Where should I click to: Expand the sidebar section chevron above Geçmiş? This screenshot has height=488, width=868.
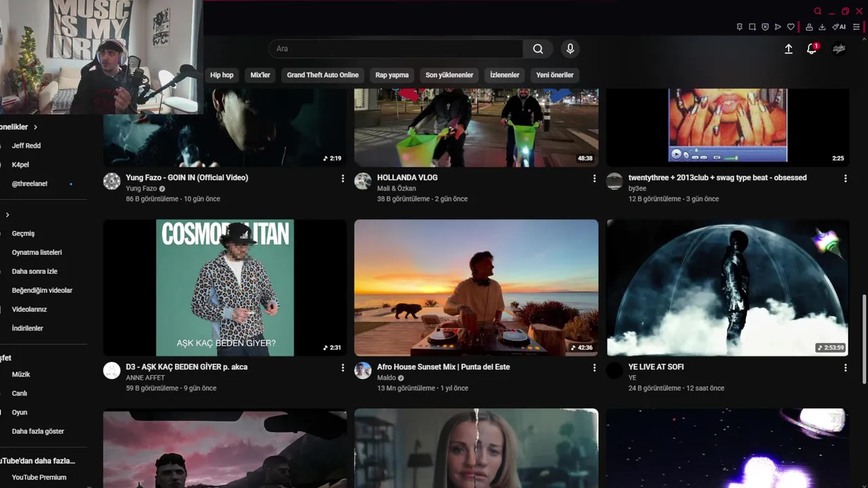pyautogui.click(x=7, y=215)
